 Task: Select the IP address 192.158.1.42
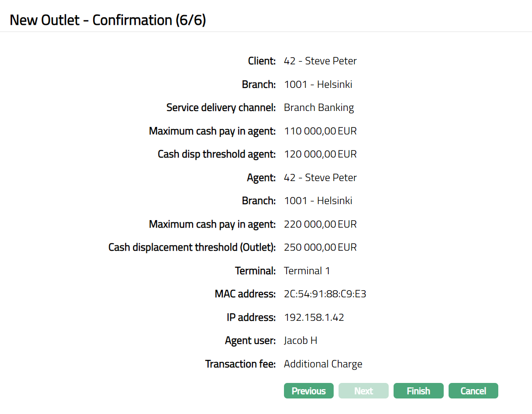(314, 317)
